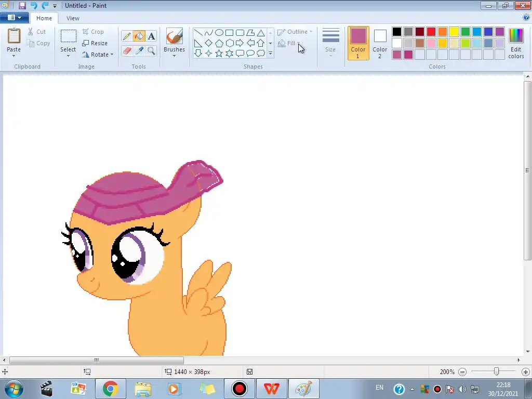This screenshot has width=532, height=399.
Task: Expand the shapes gallery More arrow
Action: pos(270,54)
